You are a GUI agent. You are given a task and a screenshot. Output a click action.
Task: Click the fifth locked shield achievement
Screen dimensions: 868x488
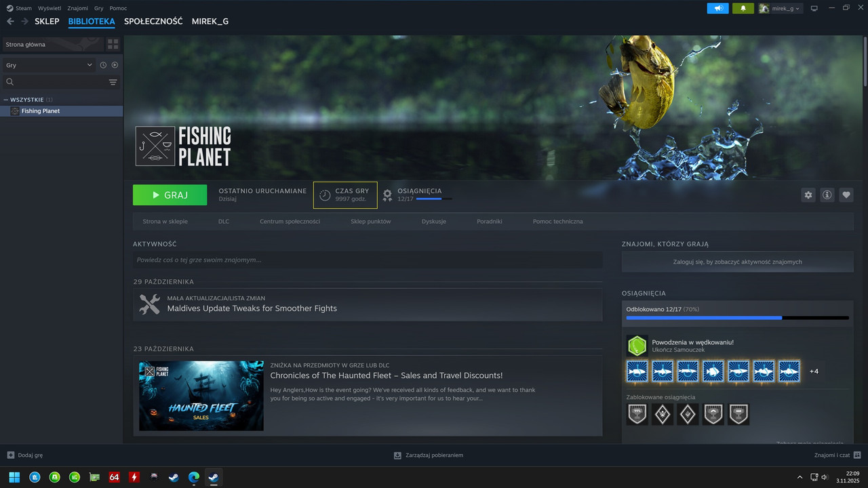(x=738, y=414)
